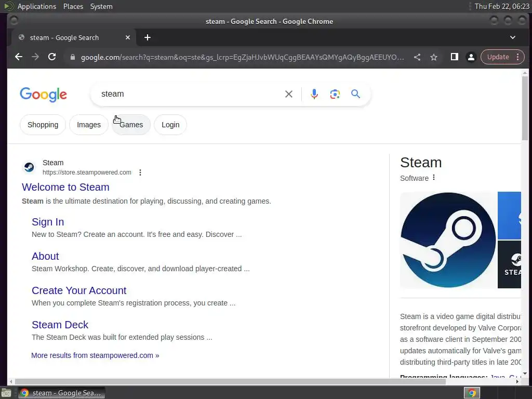Click the Chrome icon in the bottom-right tray
This screenshot has height=399, width=532.
tap(472, 393)
